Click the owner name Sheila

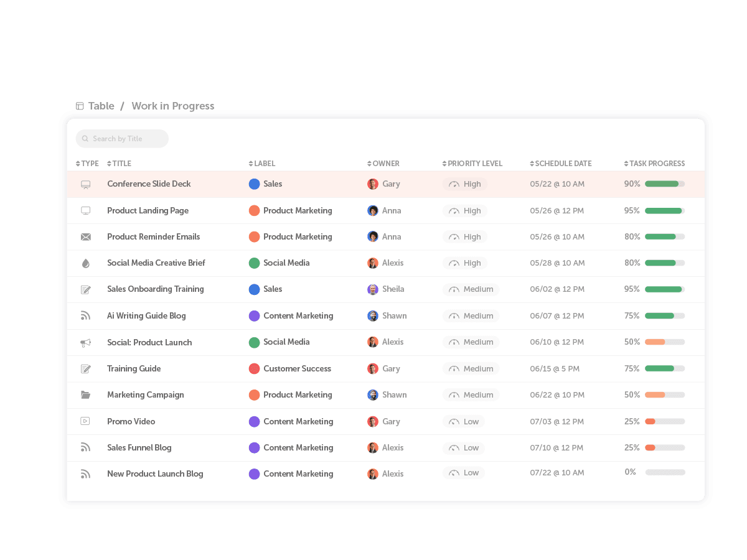(x=393, y=289)
